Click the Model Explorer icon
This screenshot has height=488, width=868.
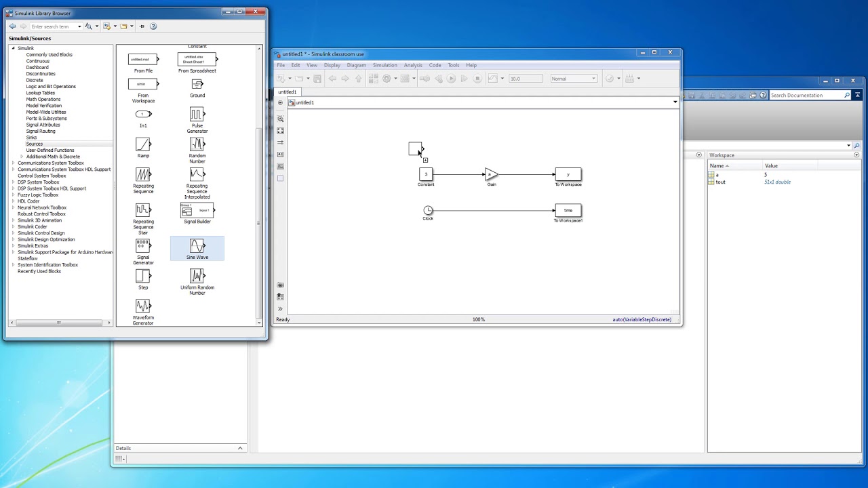coord(405,79)
